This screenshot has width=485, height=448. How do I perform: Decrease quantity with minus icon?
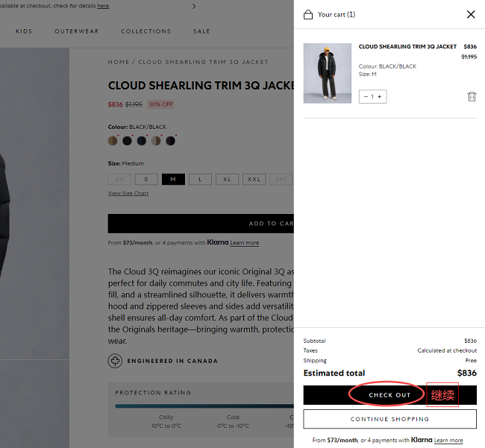pyautogui.click(x=366, y=97)
